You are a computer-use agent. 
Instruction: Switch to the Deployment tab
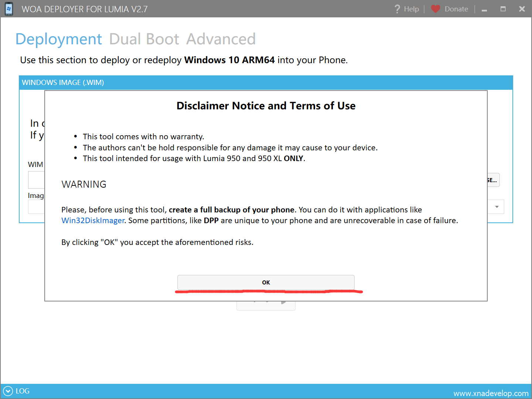tap(59, 39)
